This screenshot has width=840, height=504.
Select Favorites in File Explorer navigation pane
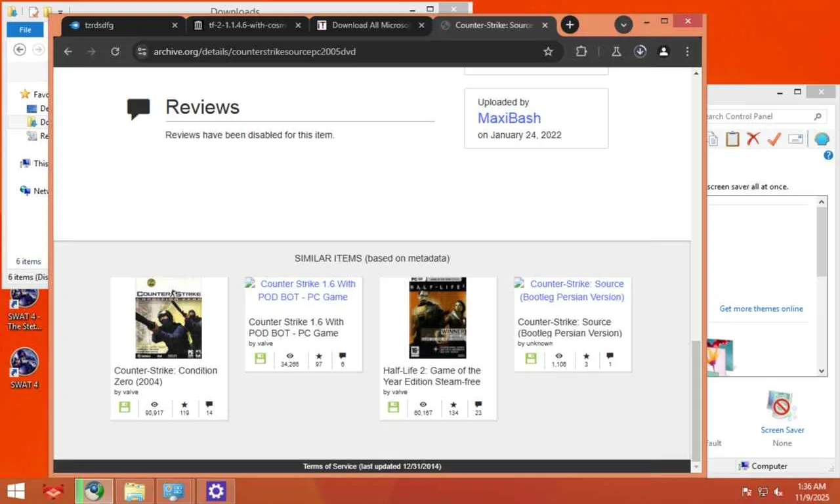(x=33, y=94)
